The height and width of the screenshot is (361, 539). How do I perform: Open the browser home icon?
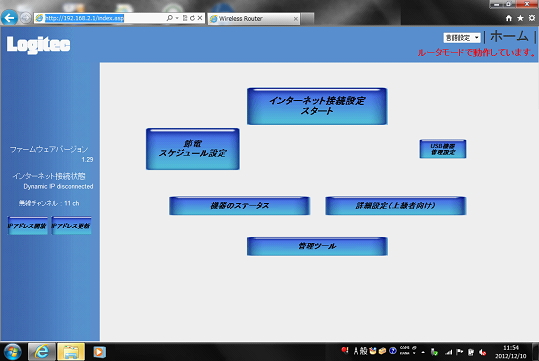(x=509, y=18)
